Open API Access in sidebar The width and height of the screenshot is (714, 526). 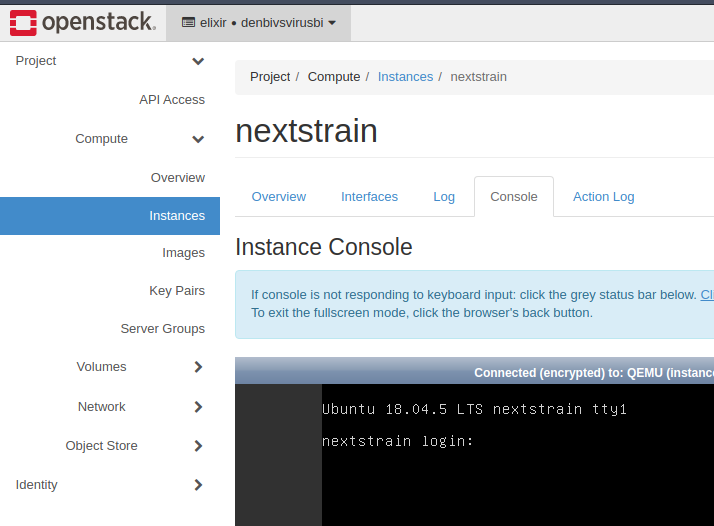point(171,100)
